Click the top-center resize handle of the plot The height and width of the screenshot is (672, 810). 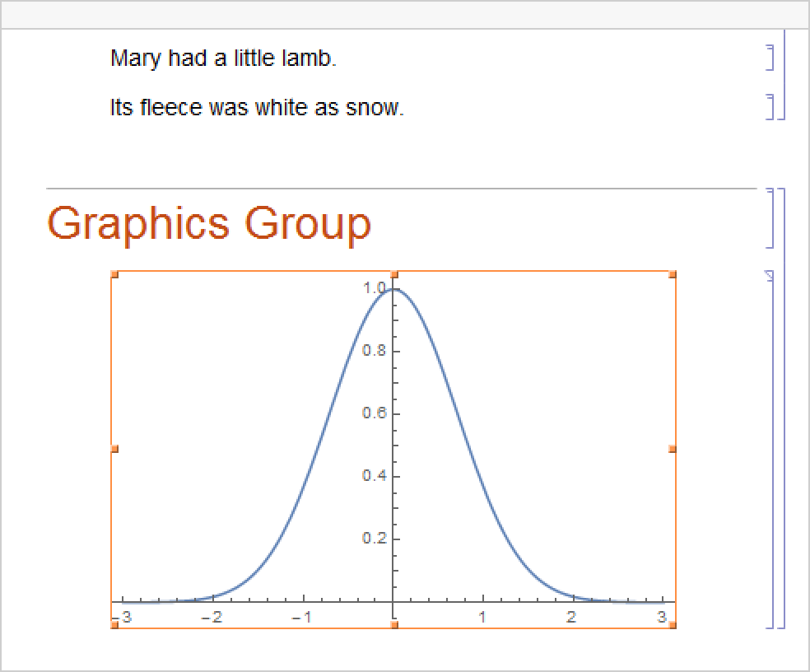[394, 274]
